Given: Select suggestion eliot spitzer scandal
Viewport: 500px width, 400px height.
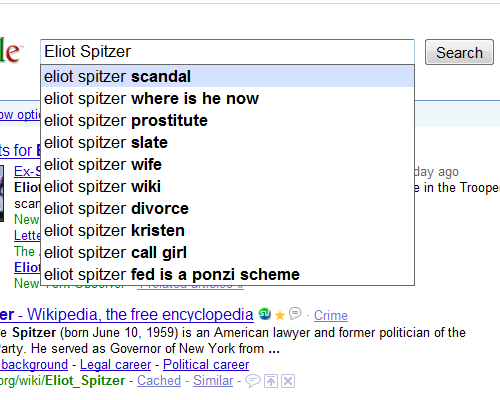Looking at the screenshot, I should tap(227, 76).
